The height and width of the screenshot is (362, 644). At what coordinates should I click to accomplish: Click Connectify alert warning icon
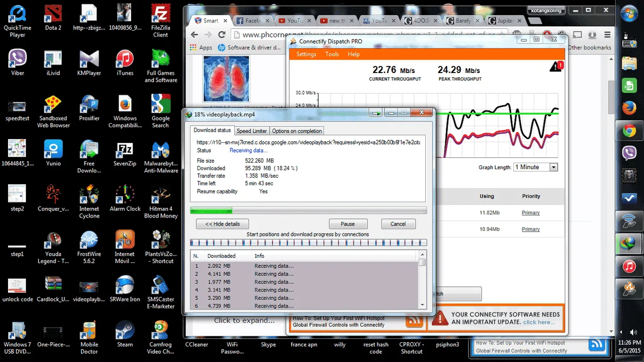pyautogui.click(x=556, y=66)
